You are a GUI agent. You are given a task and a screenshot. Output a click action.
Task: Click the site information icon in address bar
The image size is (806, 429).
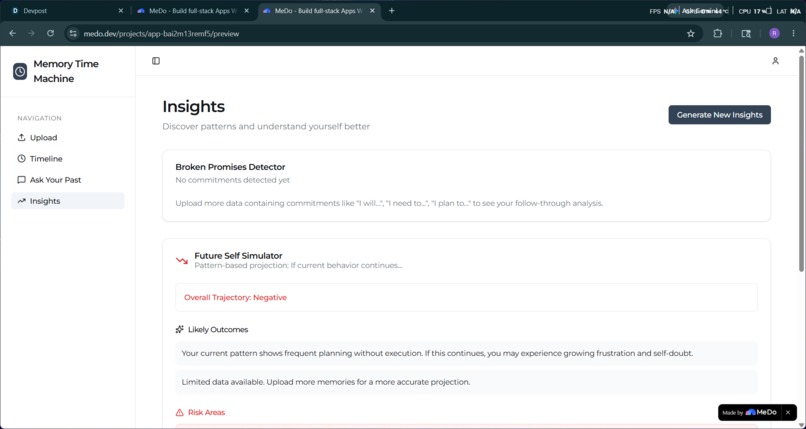click(x=74, y=33)
